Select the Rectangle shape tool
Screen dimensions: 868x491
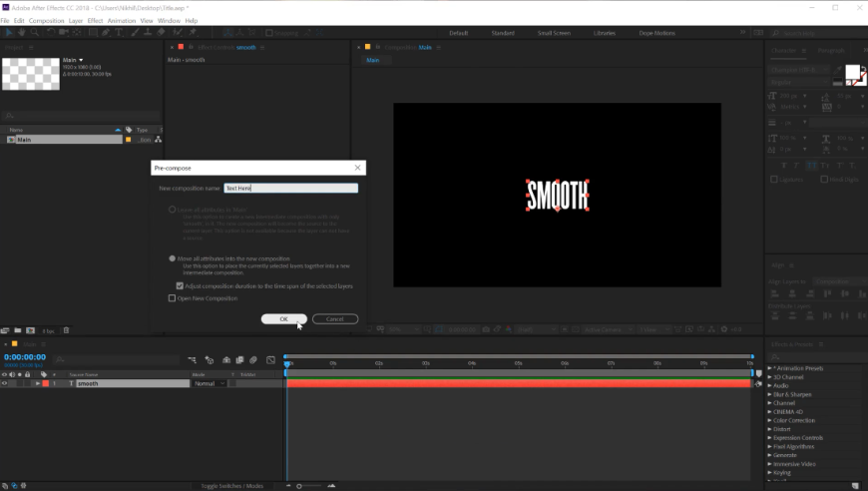click(x=93, y=33)
